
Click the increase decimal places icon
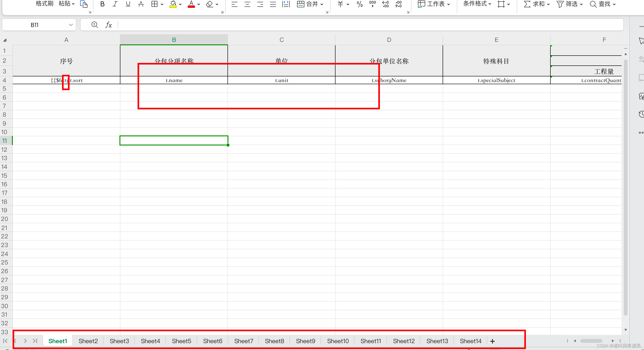pyautogui.click(x=385, y=4)
